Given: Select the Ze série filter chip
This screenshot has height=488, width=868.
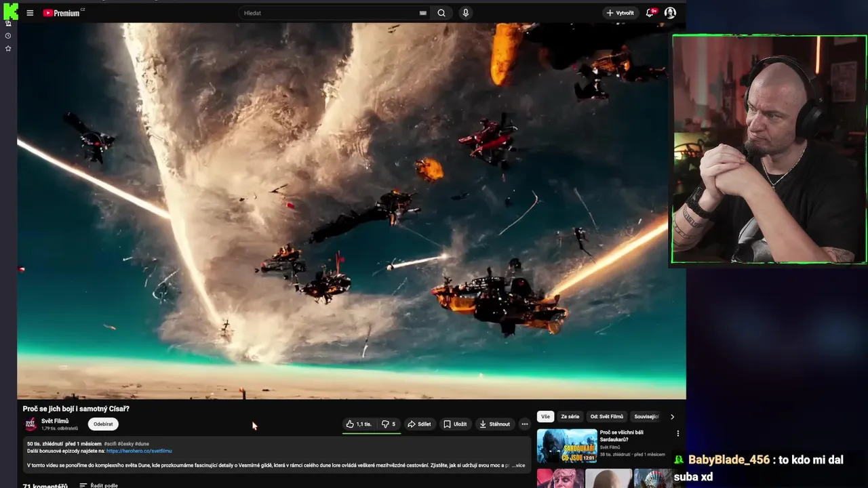Looking at the screenshot, I should coord(570,417).
